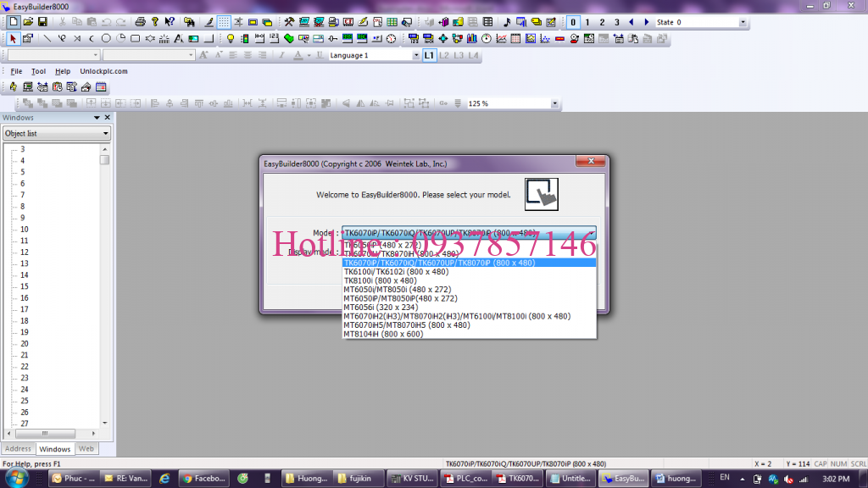Open the 125 % zoom dropdown
The height and width of the screenshot is (488, 868).
(x=554, y=103)
